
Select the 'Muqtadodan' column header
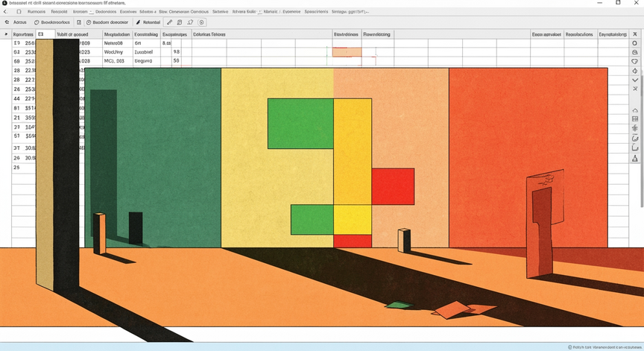point(117,34)
